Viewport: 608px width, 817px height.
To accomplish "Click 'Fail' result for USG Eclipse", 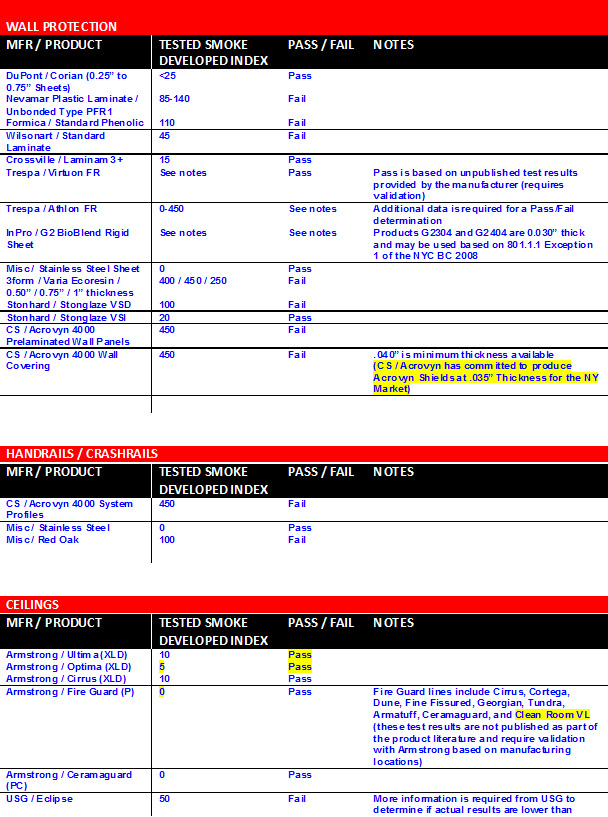I will click(x=297, y=799).
